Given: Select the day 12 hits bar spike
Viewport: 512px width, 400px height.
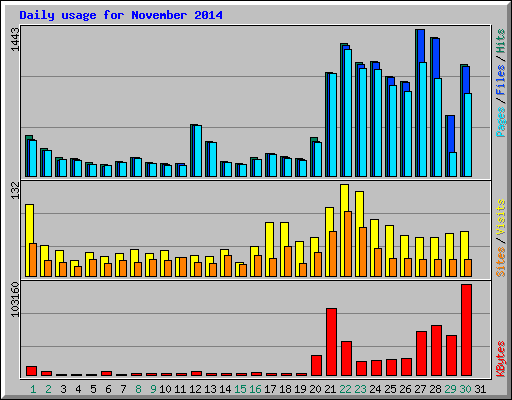Looking at the screenshot, I should tap(191, 150).
